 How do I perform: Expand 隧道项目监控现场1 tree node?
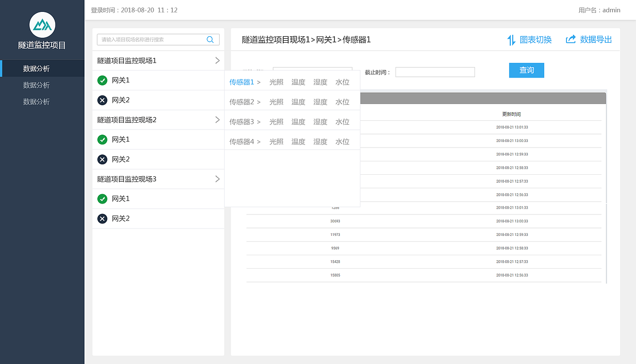point(217,60)
